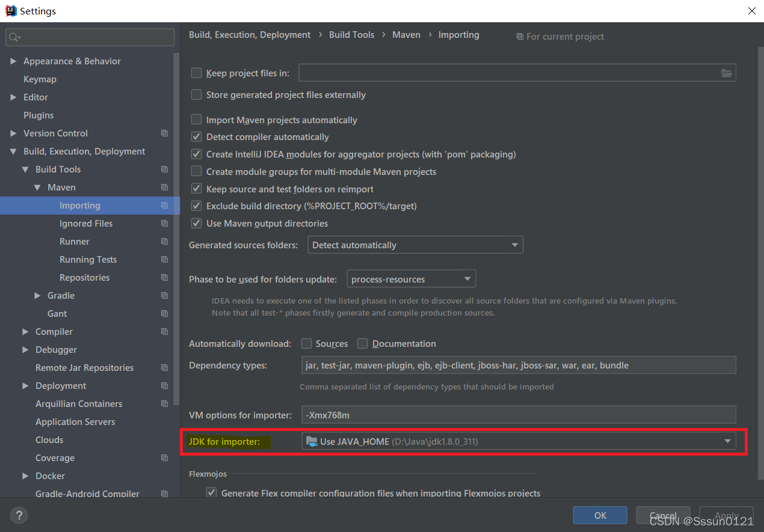
Task: Open the JDK for importer dropdown
Action: (x=519, y=441)
